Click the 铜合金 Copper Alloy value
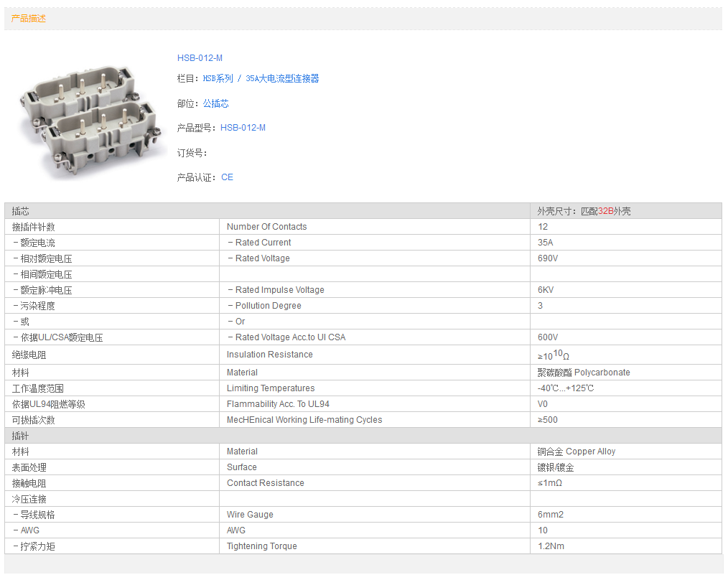 click(576, 452)
